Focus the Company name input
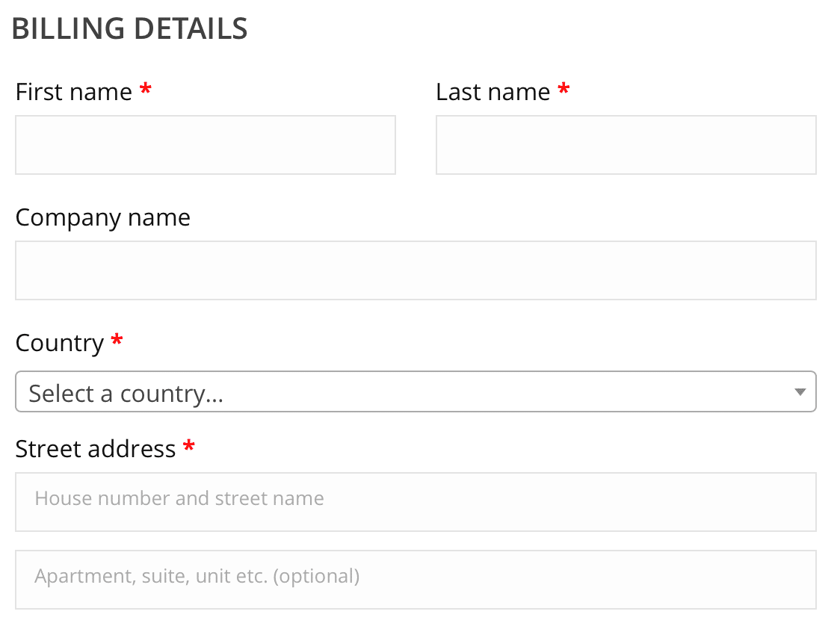 coord(416,270)
